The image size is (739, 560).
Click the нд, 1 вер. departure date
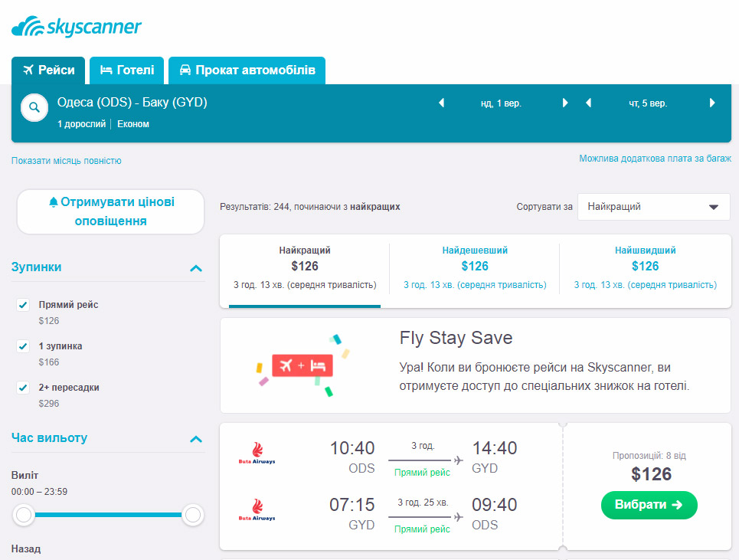pos(501,103)
